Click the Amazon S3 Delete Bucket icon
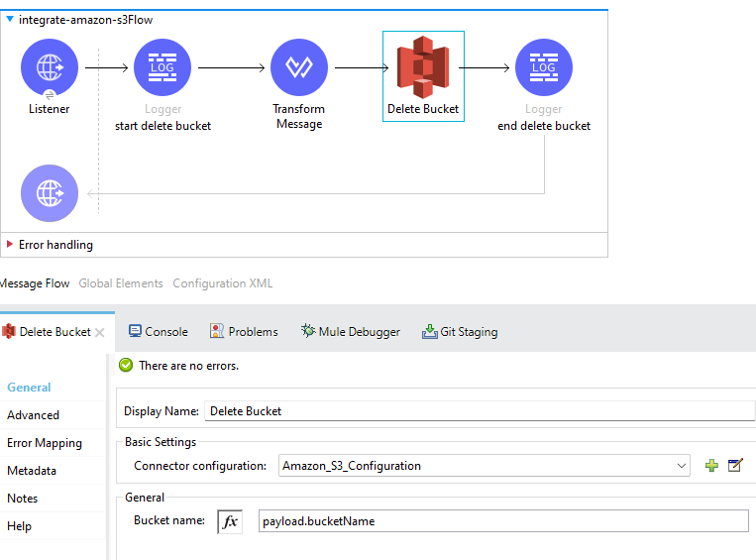Viewport: 756px width, 560px height. (423, 67)
